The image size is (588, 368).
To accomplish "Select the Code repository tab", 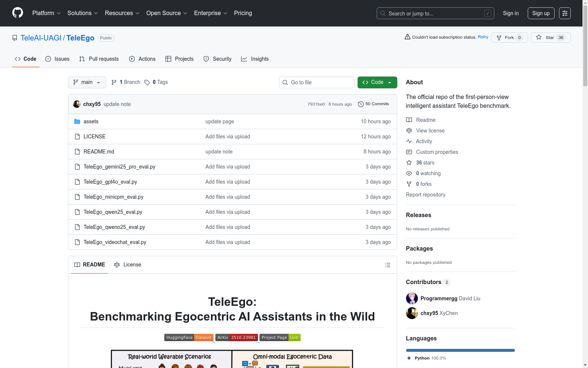I will click(x=26, y=59).
